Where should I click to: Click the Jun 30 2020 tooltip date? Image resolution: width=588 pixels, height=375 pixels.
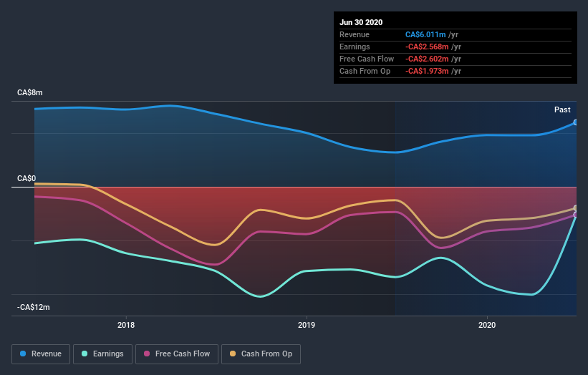(x=361, y=22)
